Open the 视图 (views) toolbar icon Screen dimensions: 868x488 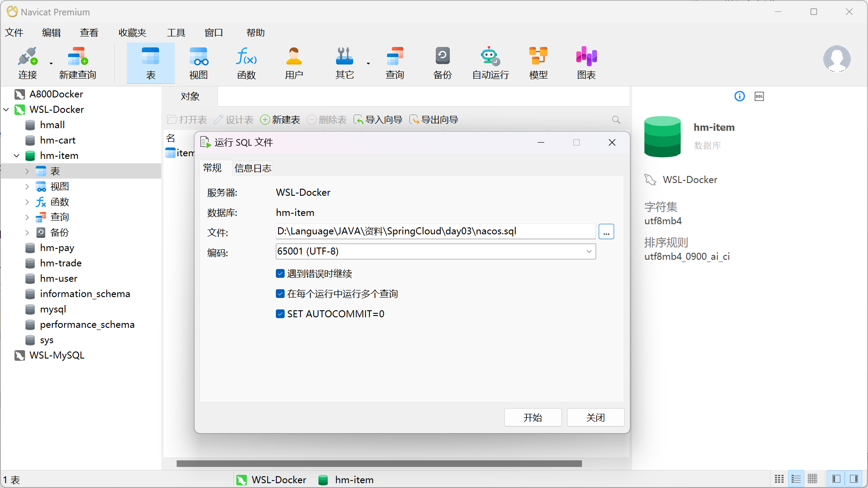coord(199,63)
